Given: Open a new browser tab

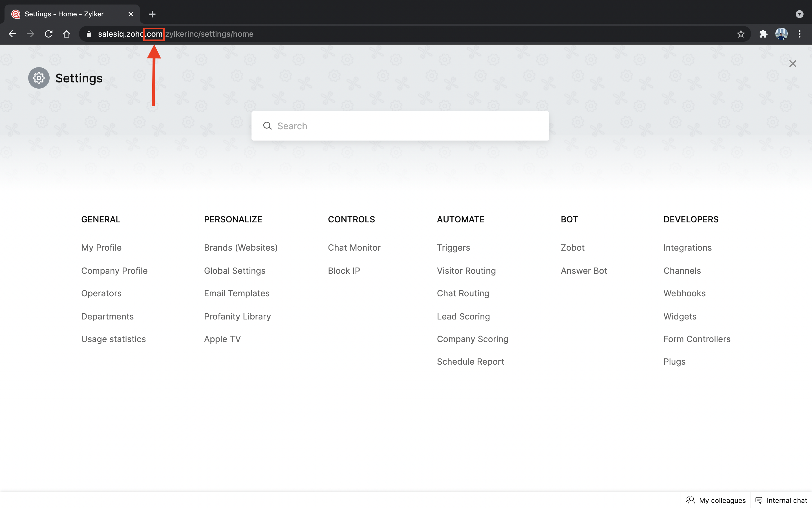Looking at the screenshot, I should point(152,14).
